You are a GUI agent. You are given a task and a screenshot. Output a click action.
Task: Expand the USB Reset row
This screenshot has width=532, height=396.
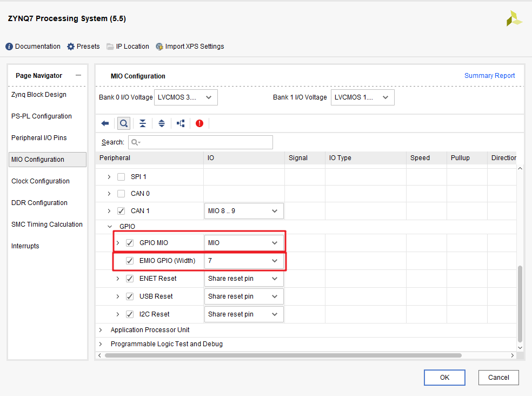click(118, 296)
